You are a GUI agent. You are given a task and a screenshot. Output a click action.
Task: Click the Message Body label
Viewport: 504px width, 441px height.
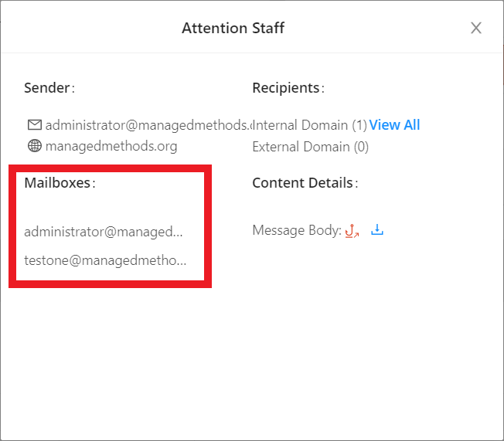[x=296, y=230]
